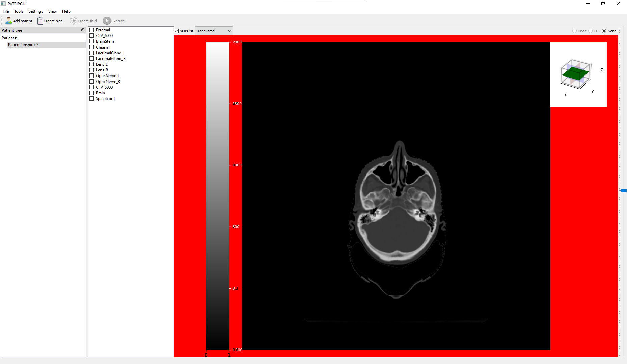Click the PyTRiPGUI application icon
Viewport: 627px width, 364px height.
pos(3,4)
